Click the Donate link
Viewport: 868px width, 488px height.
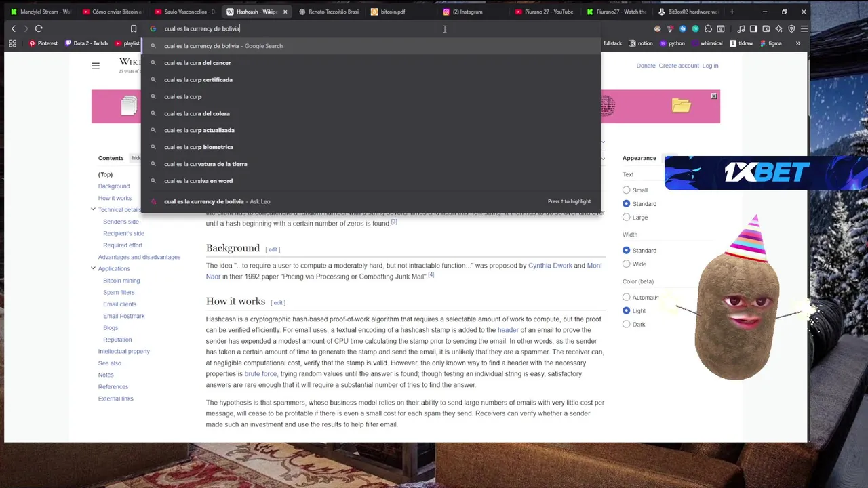[x=646, y=66]
